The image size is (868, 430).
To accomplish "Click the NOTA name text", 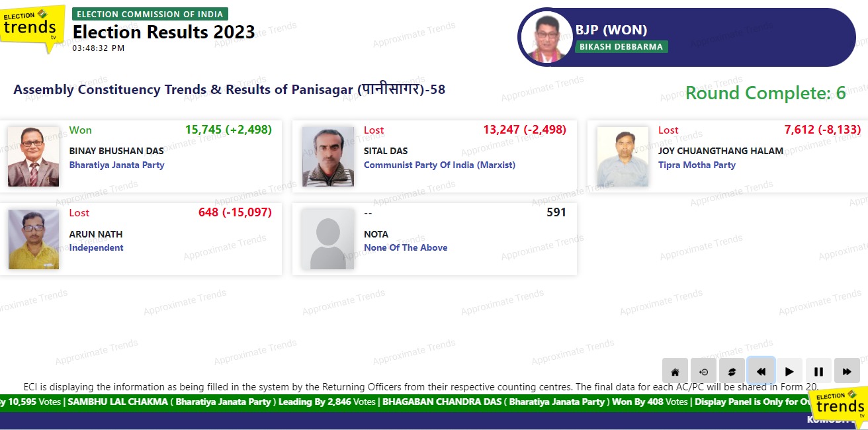I will coord(376,234).
